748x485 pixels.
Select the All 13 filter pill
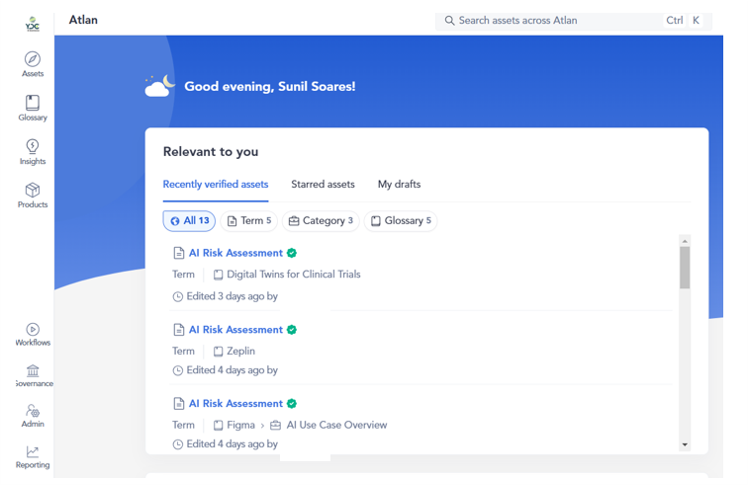(x=189, y=221)
